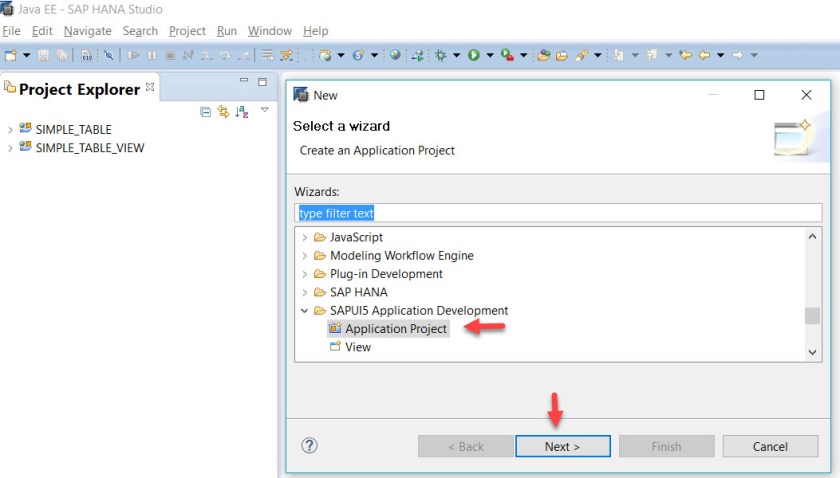The height and width of the screenshot is (478, 840).
Task: Open the New toolbar dropdown arrow
Action: [26, 55]
